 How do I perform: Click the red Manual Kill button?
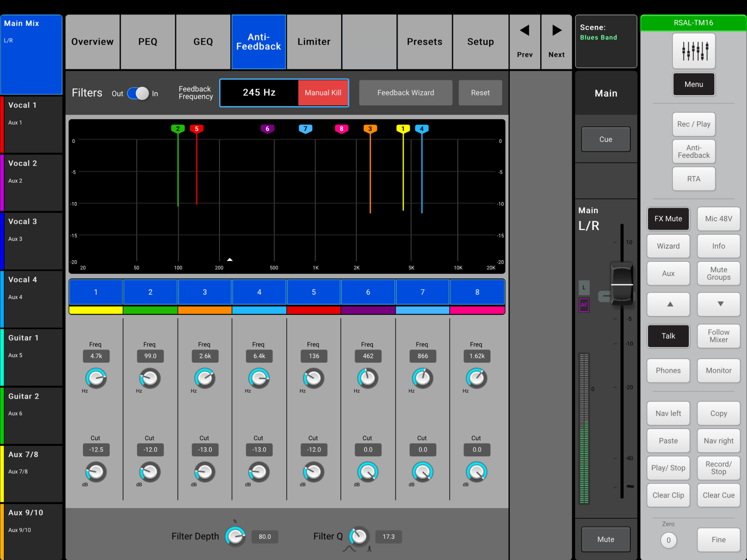click(x=323, y=93)
